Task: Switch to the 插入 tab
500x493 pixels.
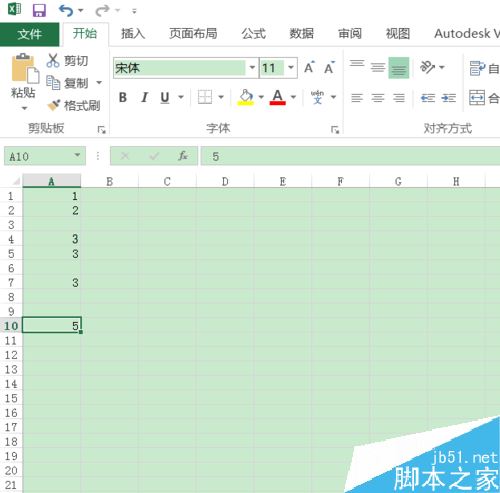Action: coord(133,34)
